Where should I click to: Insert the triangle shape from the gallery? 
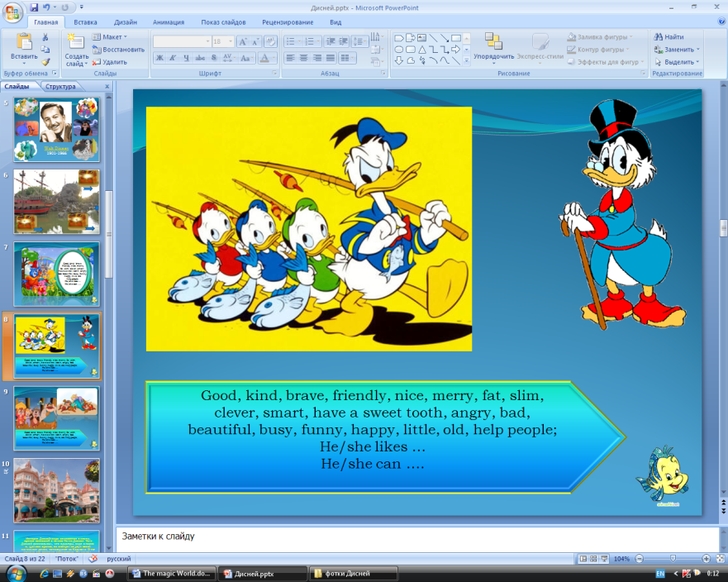tap(421, 50)
